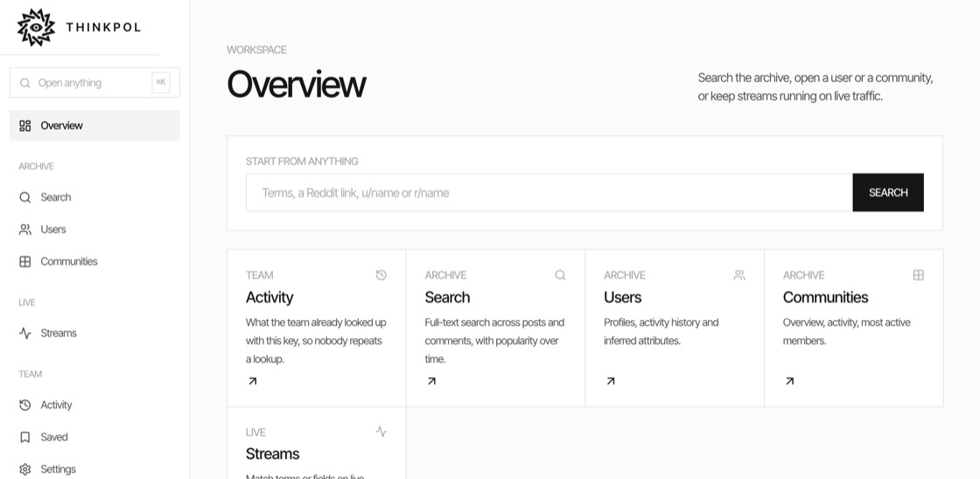Image resolution: width=980 pixels, height=479 pixels.
Task: Click the LIVE section label in sidebar
Action: pyautogui.click(x=27, y=302)
